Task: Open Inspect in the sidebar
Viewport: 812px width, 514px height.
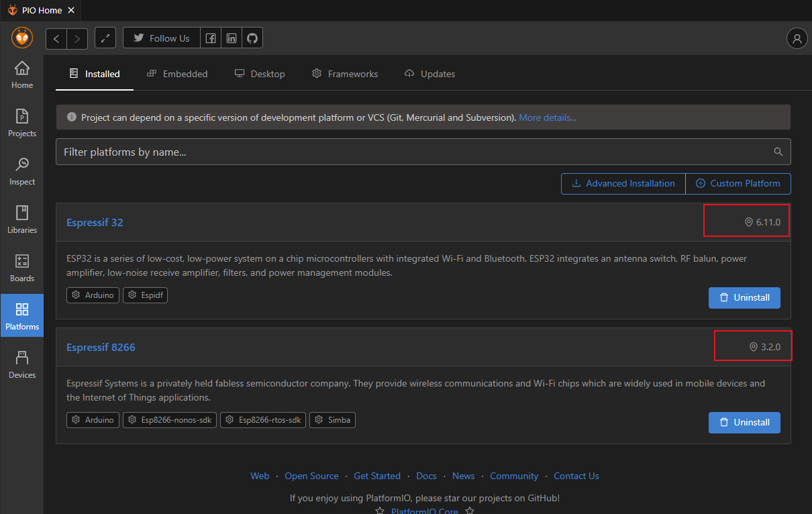Action: [x=22, y=171]
